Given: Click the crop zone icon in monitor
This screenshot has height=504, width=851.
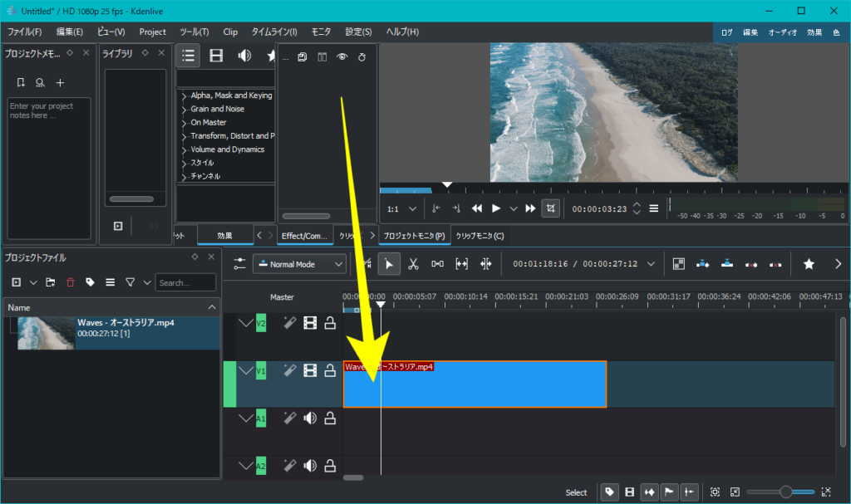Looking at the screenshot, I should tap(550, 208).
